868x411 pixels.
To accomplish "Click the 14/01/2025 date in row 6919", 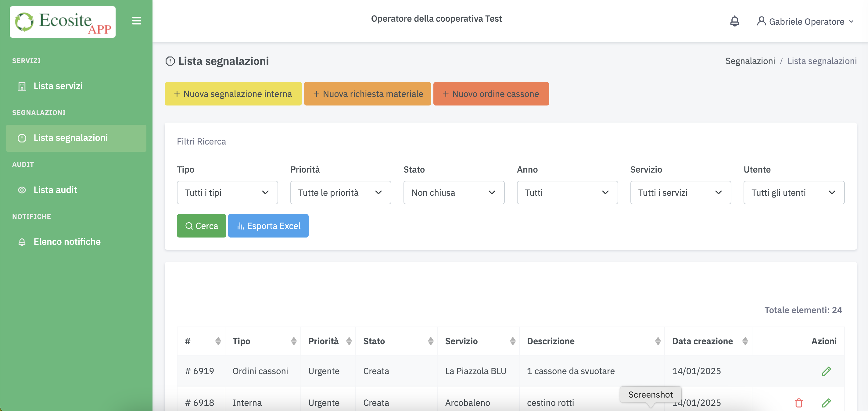I will point(697,371).
